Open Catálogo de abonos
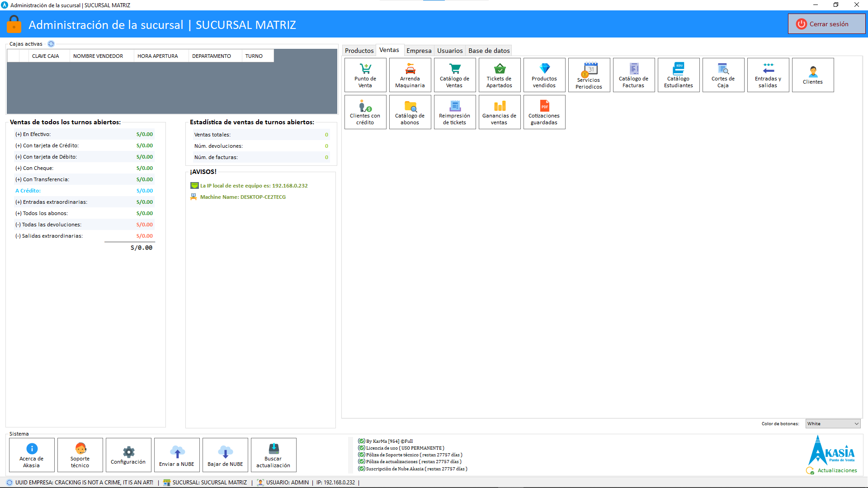 coord(410,112)
